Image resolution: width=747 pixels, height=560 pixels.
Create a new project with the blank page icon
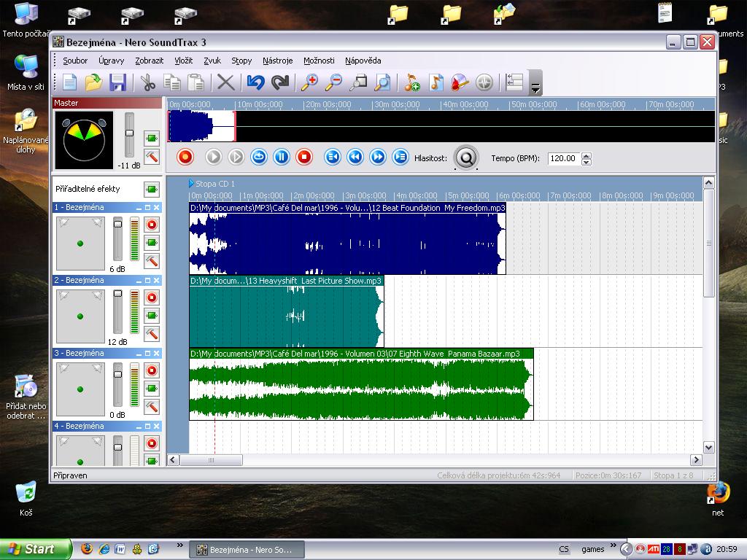(70, 82)
